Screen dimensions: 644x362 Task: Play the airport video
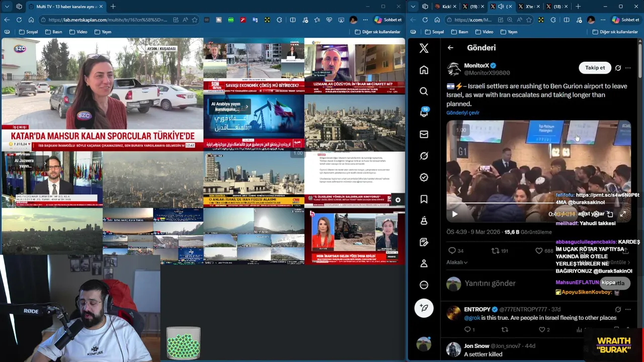(x=454, y=214)
